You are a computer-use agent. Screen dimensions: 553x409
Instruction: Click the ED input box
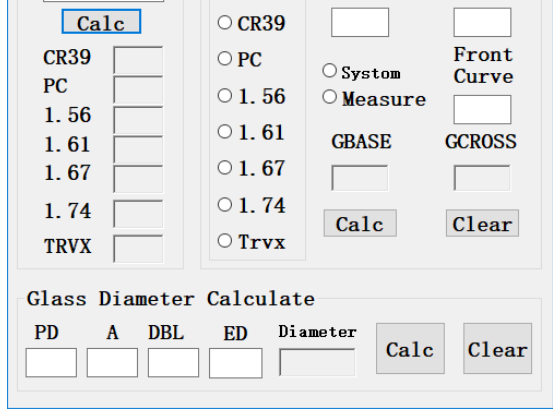[x=236, y=363]
